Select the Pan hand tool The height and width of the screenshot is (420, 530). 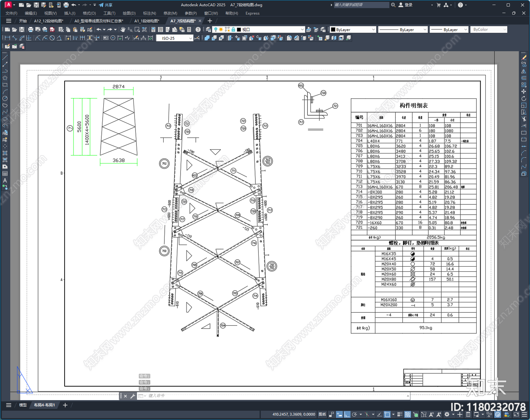[x=123, y=29]
